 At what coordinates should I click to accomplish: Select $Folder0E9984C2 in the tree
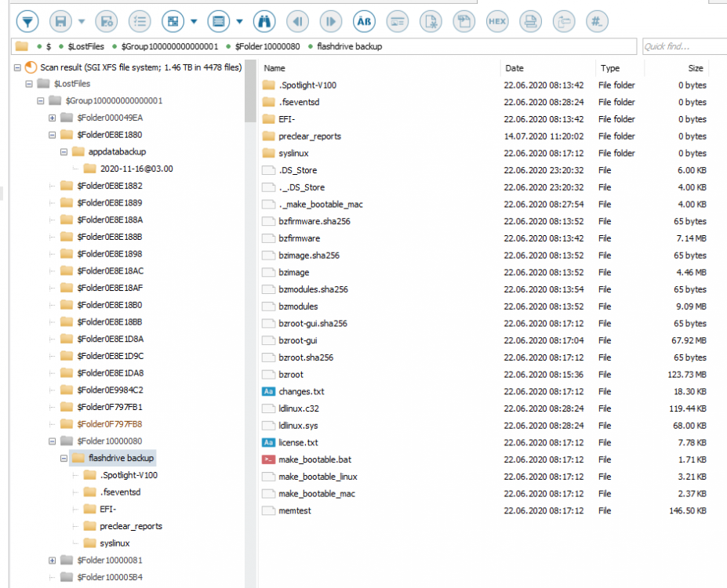click(x=110, y=390)
